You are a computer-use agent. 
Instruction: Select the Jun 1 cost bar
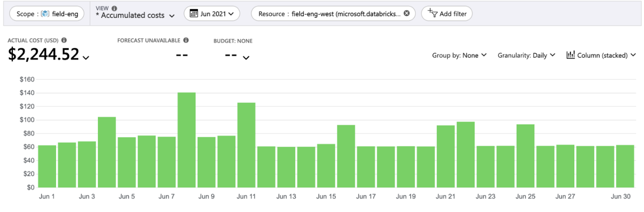click(x=47, y=166)
